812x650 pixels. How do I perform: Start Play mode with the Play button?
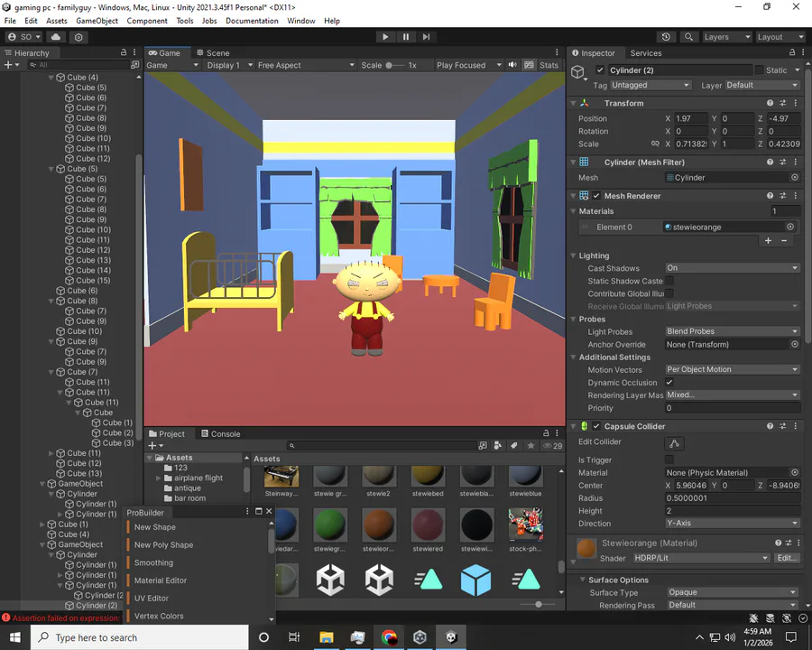point(384,37)
